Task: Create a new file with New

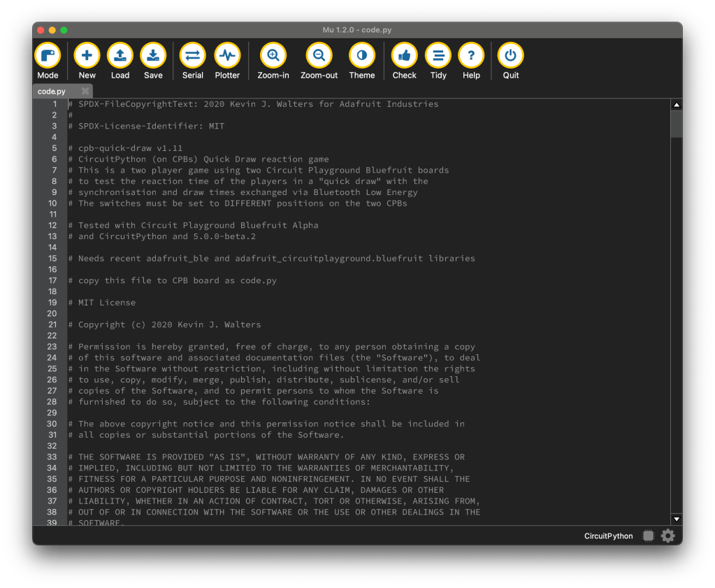Action: (87, 56)
